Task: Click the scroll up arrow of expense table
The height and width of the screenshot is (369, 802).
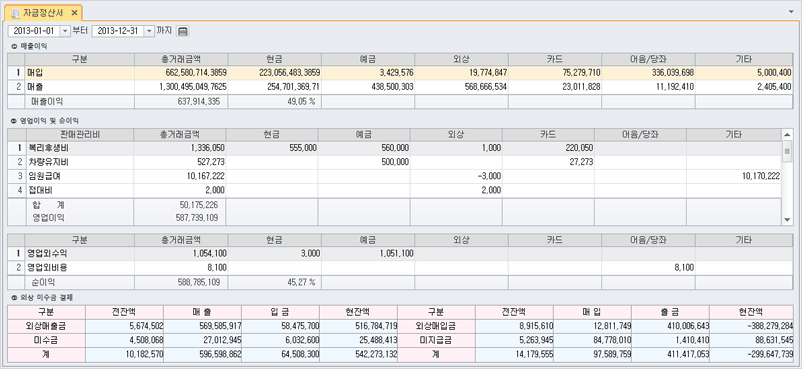Action: coord(787,135)
